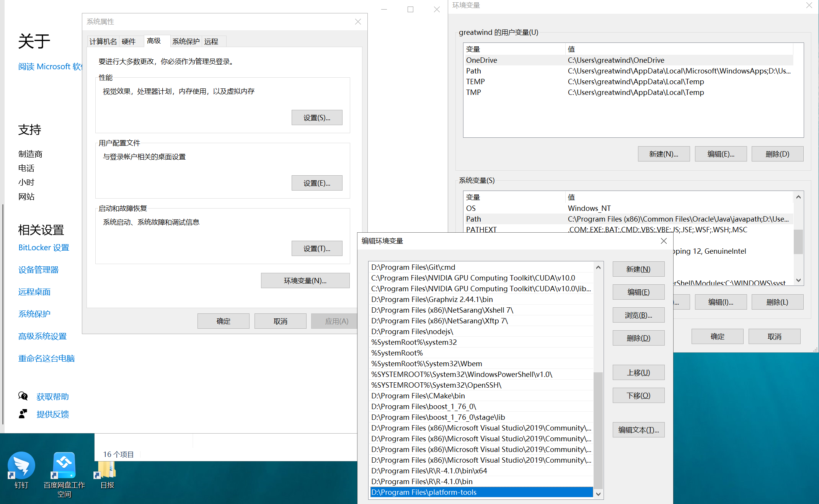Image resolution: width=819 pixels, height=504 pixels.
Task: Click 确定 in the 环境变量 window
Action: (718, 336)
